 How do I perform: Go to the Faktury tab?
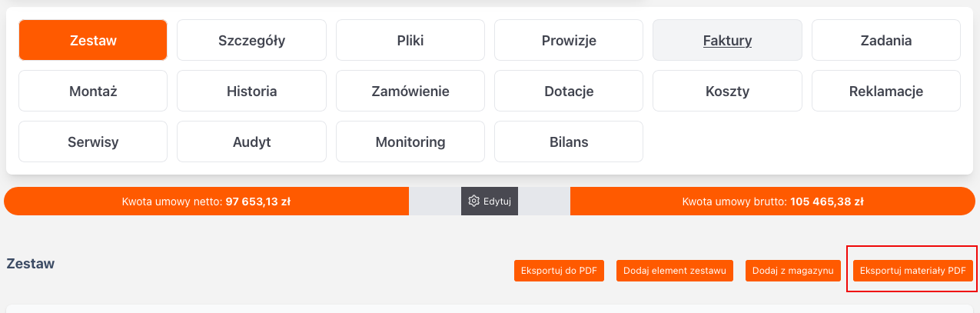pos(727,40)
